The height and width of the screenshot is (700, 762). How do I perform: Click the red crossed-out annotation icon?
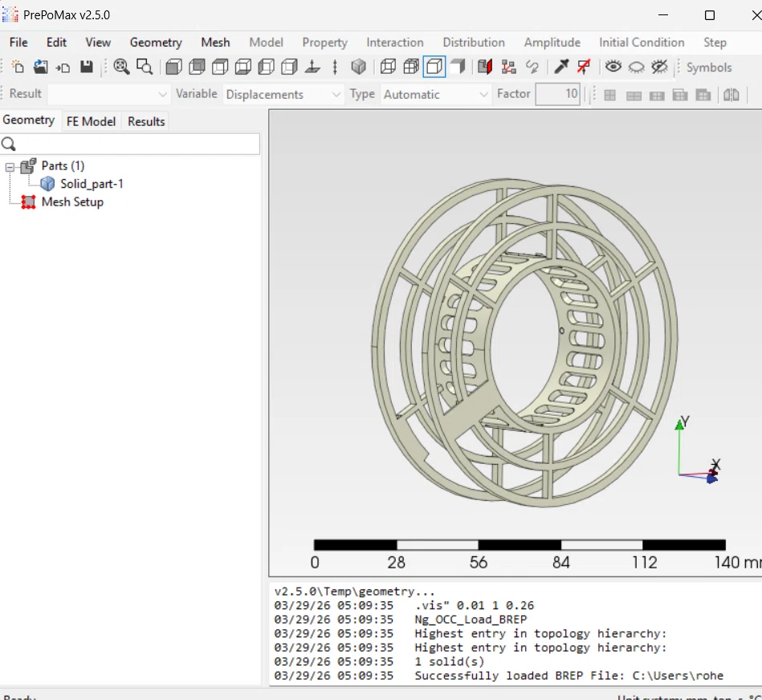(x=584, y=67)
